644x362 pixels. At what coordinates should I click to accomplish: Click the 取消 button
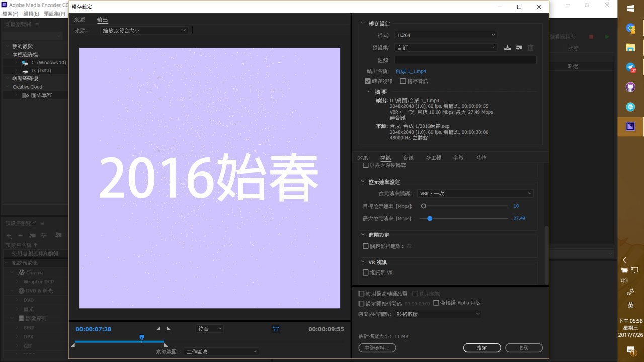(x=524, y=348)
